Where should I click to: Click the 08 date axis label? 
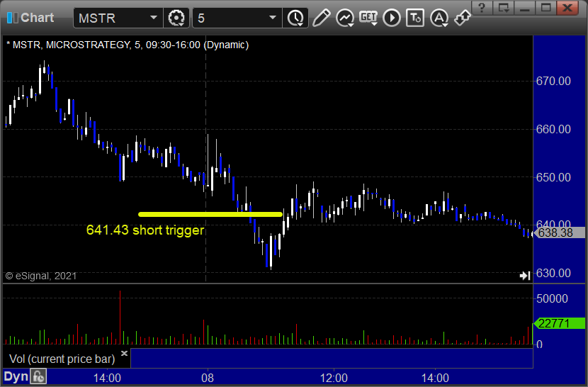208,378
